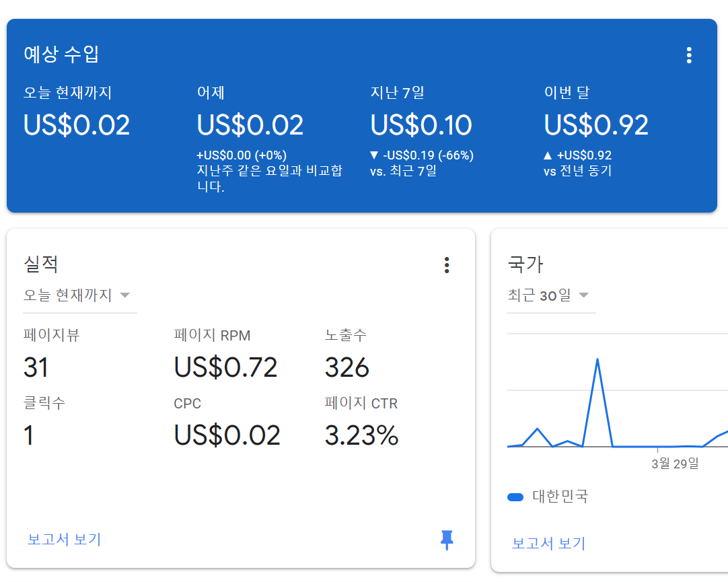Click the 페이지 CTR value 3.23%
Screen dimensions: 728x582
(362, 435)
